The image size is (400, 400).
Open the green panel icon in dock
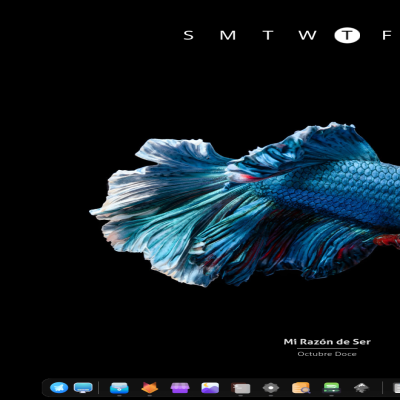[x=331, y=388]
